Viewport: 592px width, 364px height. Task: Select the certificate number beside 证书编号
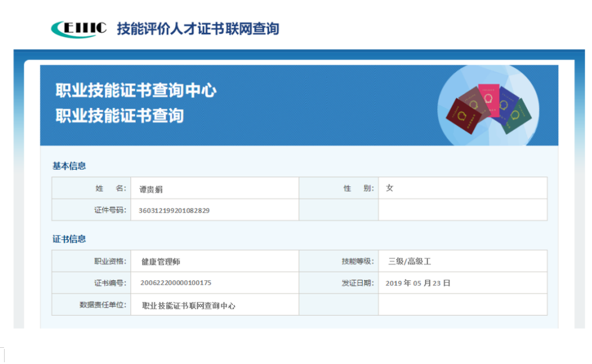176,283
